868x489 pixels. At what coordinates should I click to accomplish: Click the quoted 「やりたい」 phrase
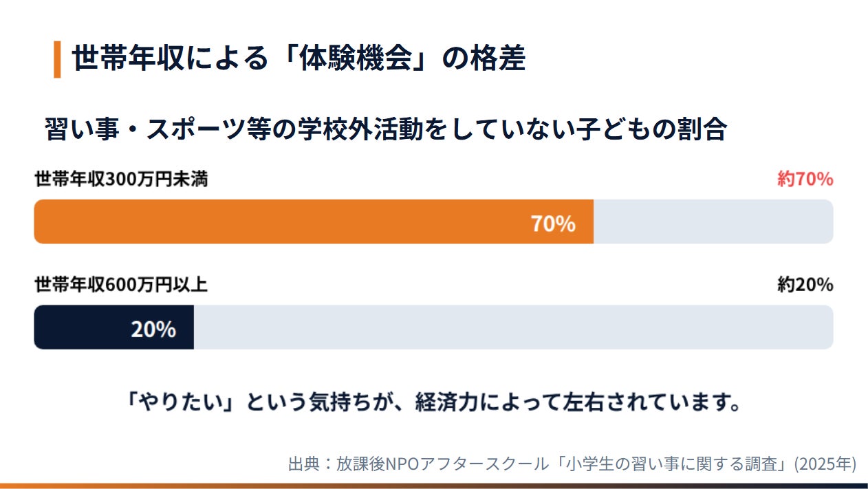click(x=182, y=402)
